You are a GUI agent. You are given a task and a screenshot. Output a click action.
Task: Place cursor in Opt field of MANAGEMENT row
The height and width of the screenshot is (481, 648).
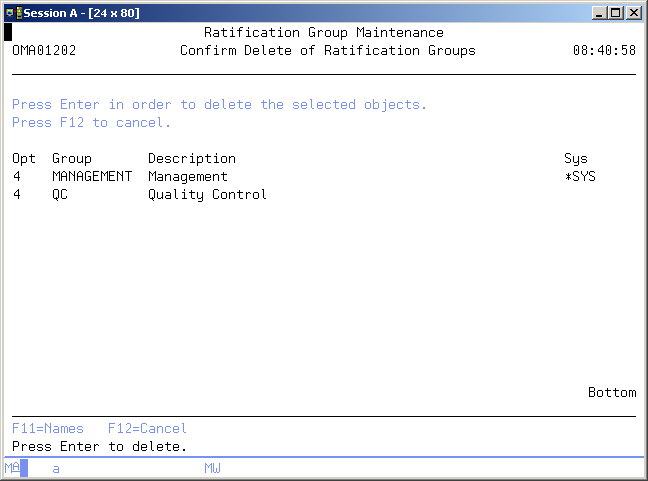tap(17, 177)
